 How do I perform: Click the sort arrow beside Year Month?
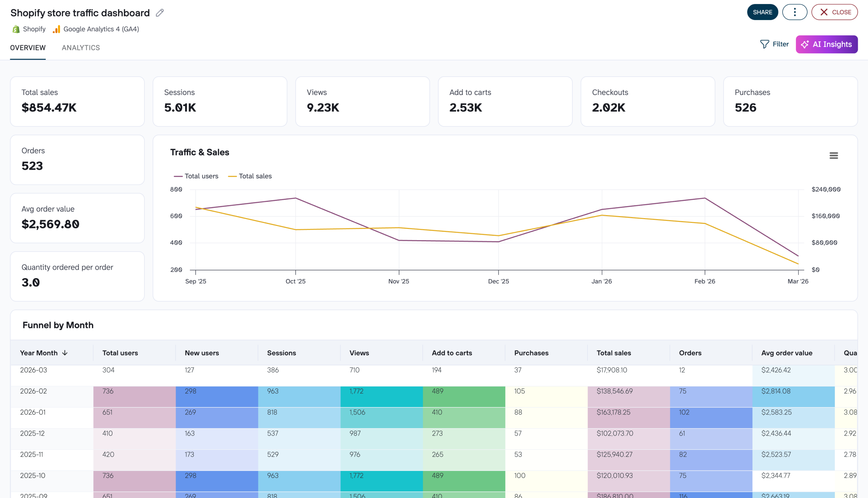[x=65, y=352]
